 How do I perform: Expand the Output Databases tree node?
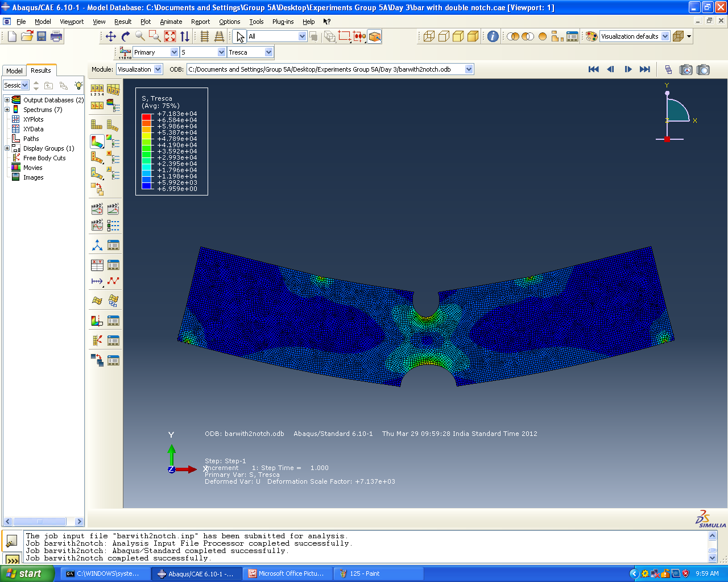[x=7, y=100]
